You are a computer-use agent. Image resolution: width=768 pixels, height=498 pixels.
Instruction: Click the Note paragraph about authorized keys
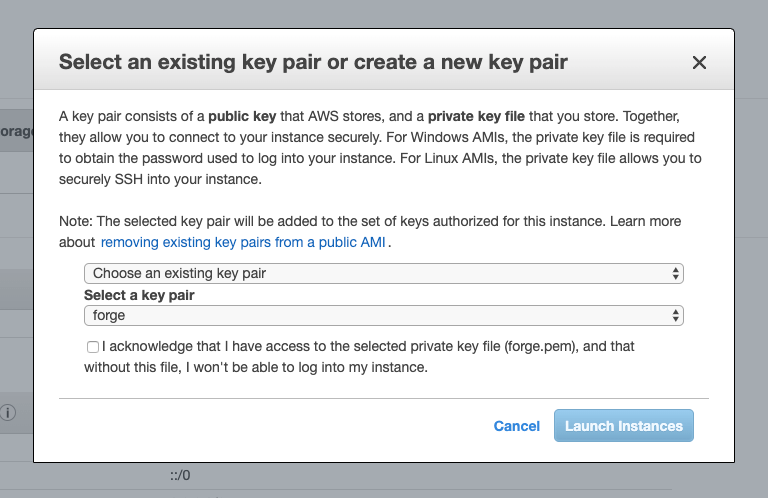tap(370, 232)
